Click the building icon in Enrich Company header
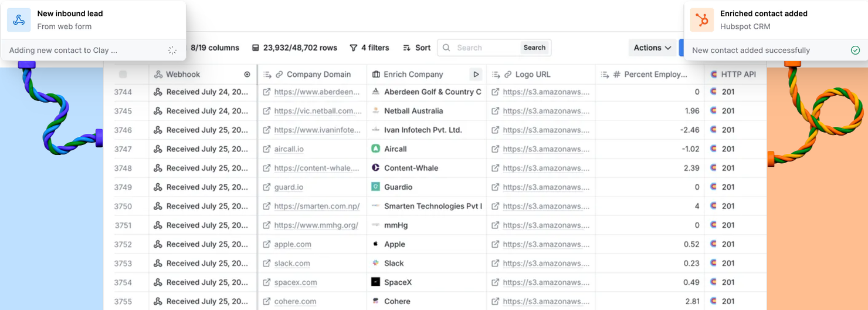The height and width of the screenshot is (310, 868). point(376,75)
